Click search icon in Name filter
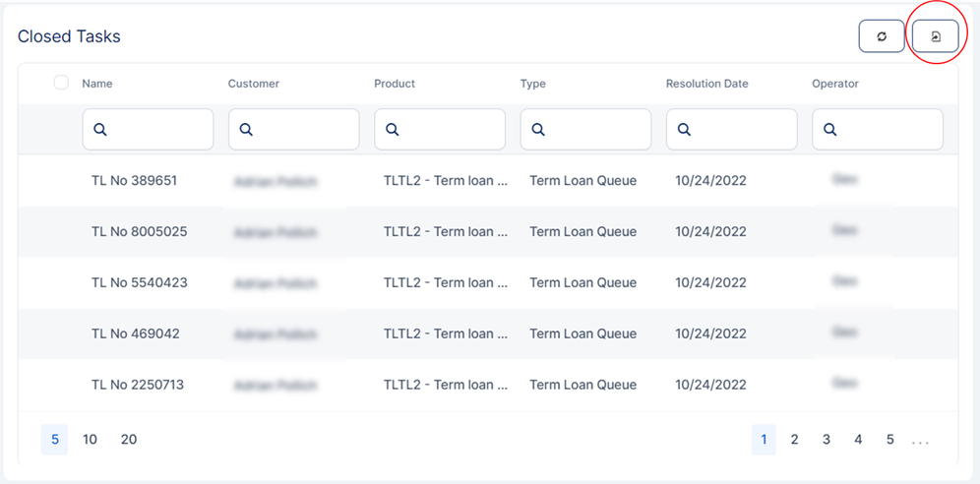The width and height of the screenshot is (980, 484). point(100,129)
